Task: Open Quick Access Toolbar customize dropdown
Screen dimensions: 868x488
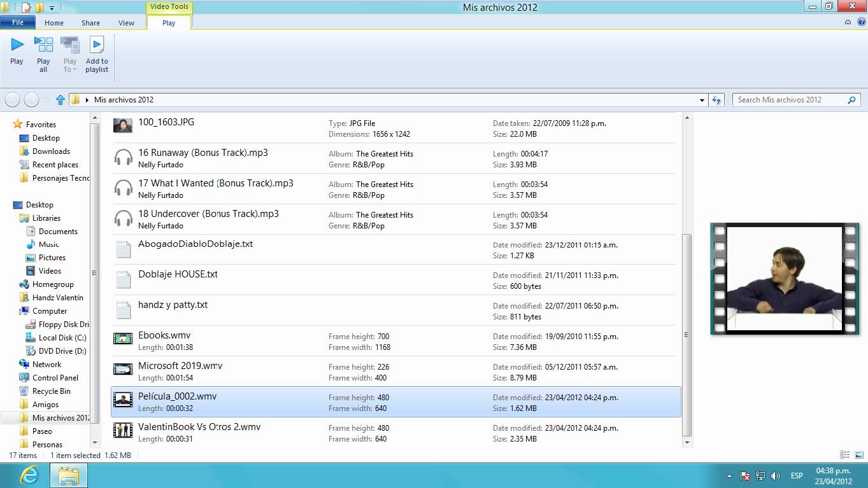Action: tap(52, 8)
